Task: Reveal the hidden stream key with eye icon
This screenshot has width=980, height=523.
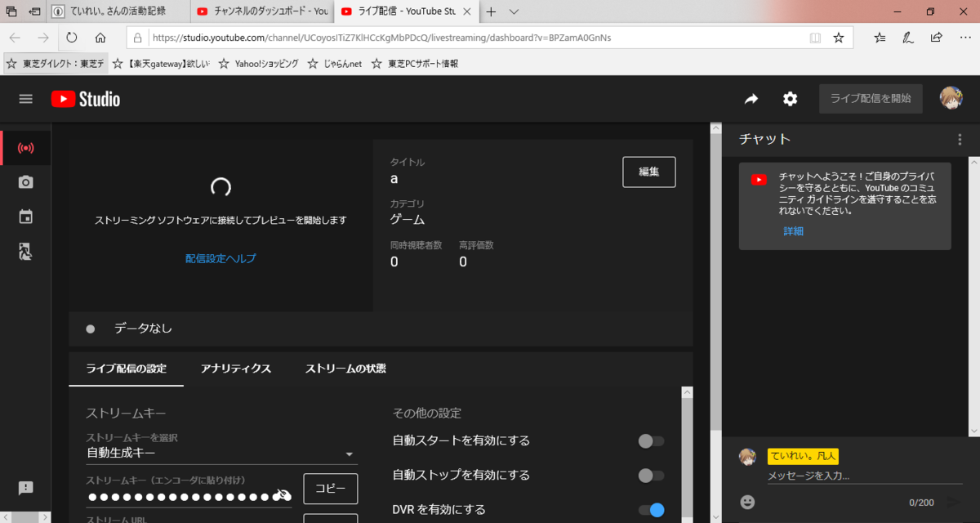Action: tap(282, 494)
